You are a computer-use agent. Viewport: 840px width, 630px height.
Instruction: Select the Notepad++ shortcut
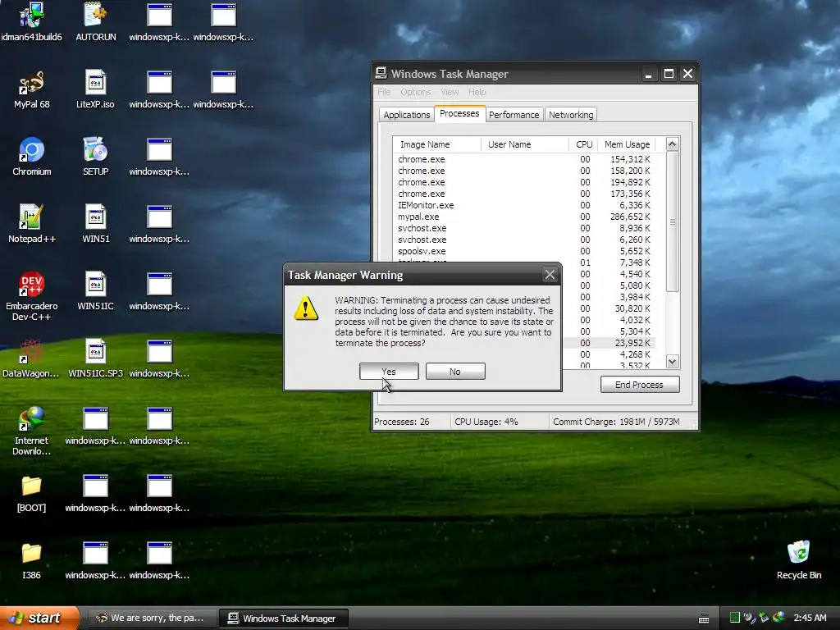32,225
